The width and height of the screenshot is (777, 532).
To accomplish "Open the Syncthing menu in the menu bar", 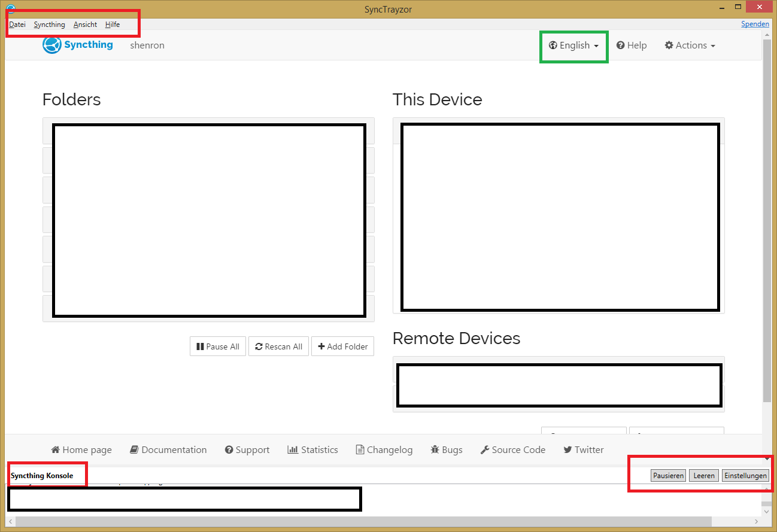I will [50, 25].
